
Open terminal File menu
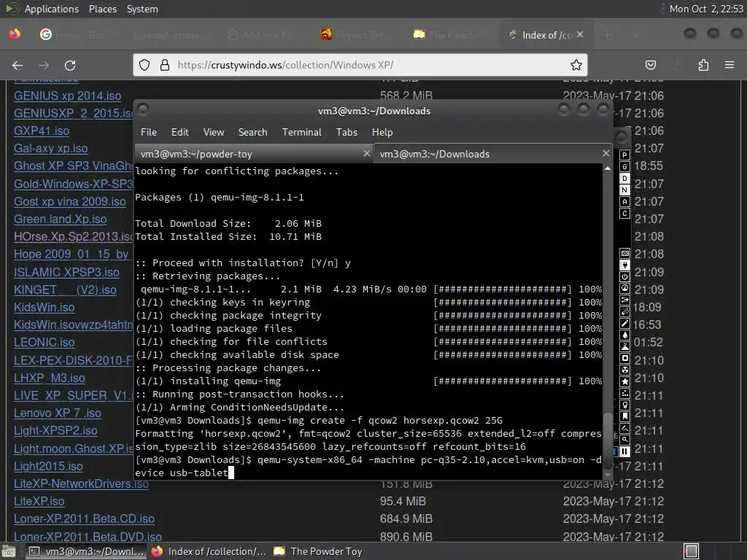pos(149,133)
